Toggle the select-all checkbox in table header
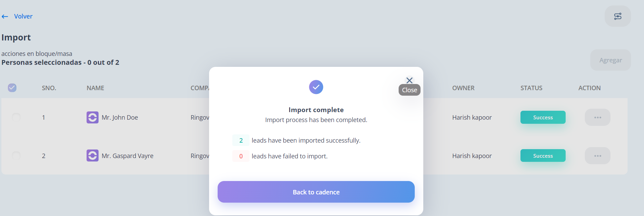The width and height of the screenshot is (644, 216). (x=12, y=88)
